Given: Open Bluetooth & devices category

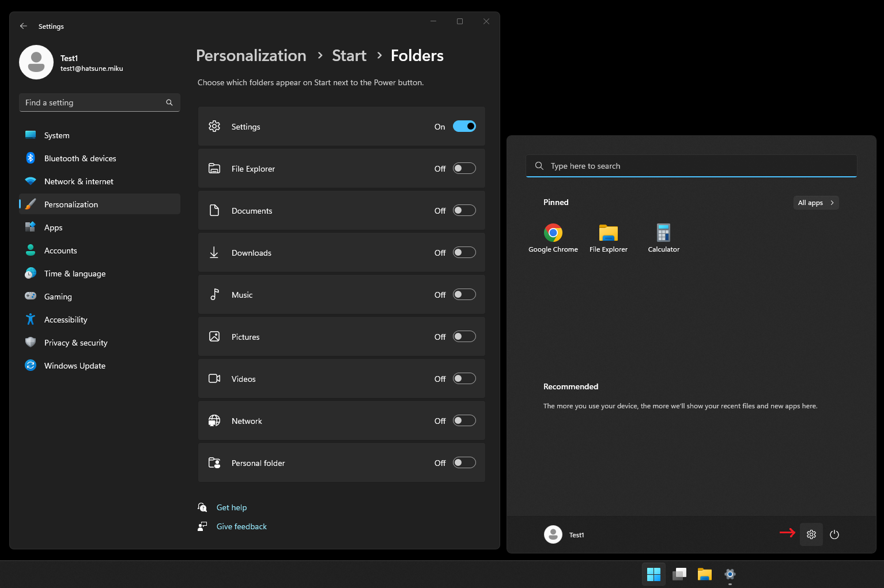Looking at the screenshot, I should (100, 158).
